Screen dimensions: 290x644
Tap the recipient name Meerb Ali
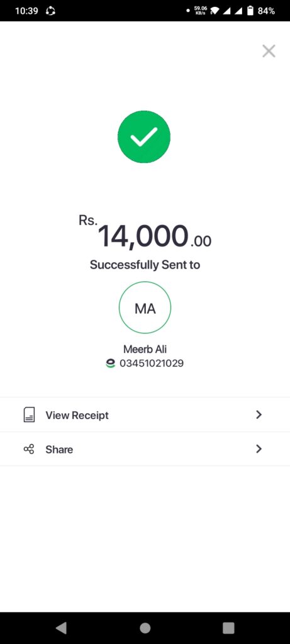pyautogui.click(x=145, y=349)
